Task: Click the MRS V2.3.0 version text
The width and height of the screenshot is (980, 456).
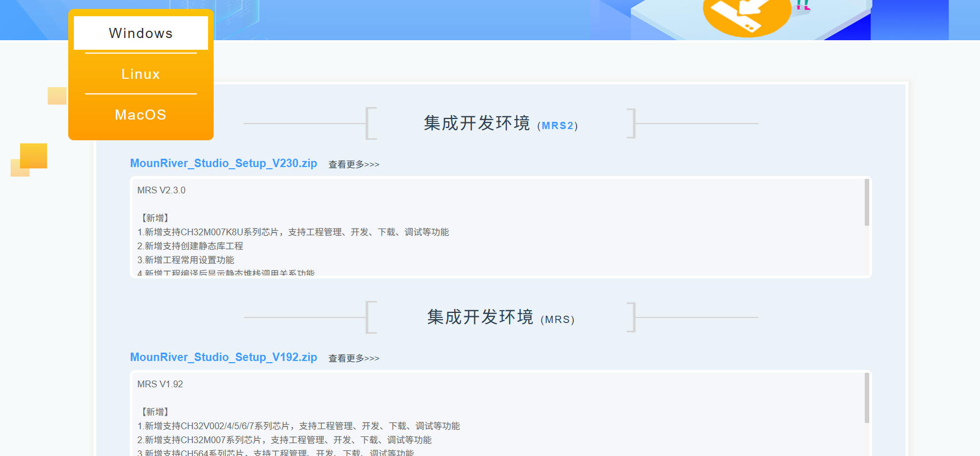Action: (x=161, y=191)
